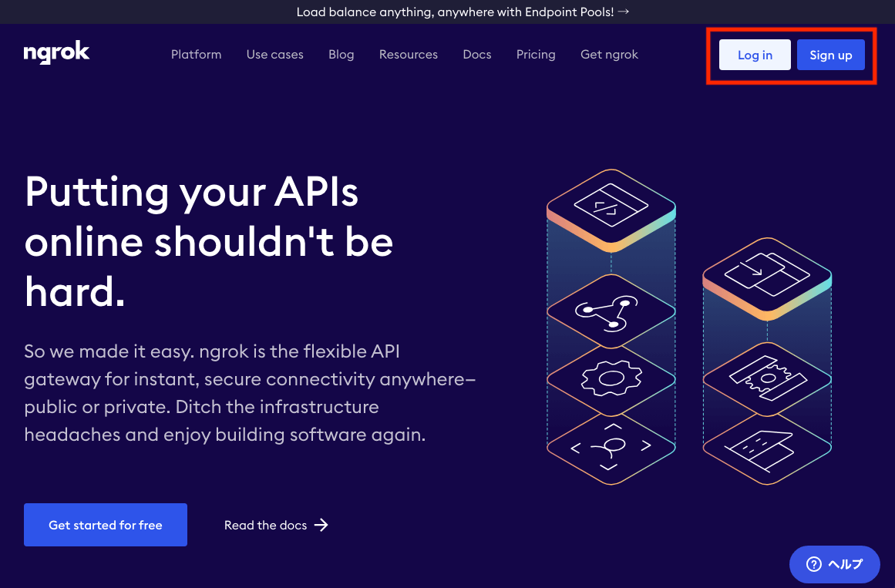Image resolution: width=895 pixels, height=588 pixels.
Task: Click the arrow next to Read the docs
Action: pos(321,525)
